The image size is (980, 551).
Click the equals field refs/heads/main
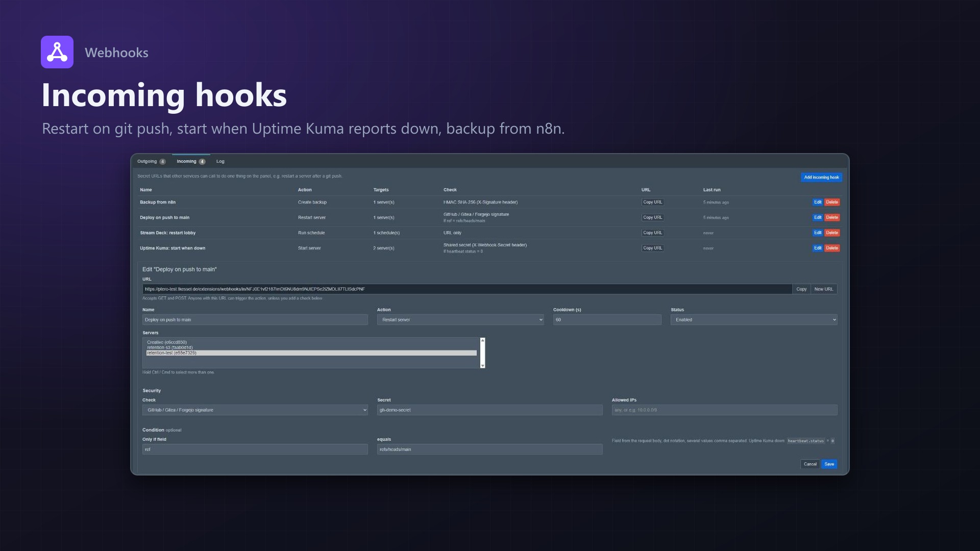tap(489, 449)
